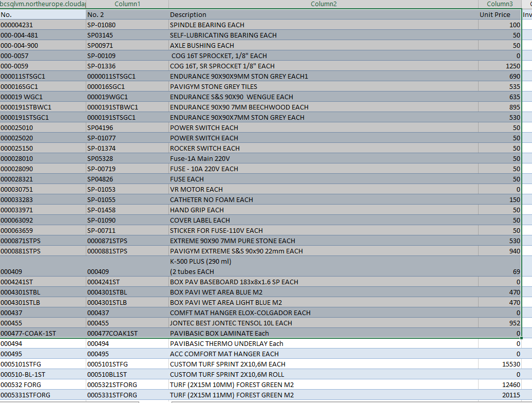Select unit price 940 cell
This screenshot has width=532, height=403.
500,251
